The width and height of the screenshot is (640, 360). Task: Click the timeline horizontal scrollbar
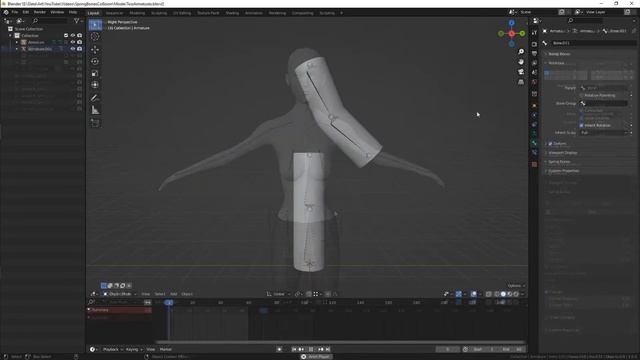pos(340,342)
